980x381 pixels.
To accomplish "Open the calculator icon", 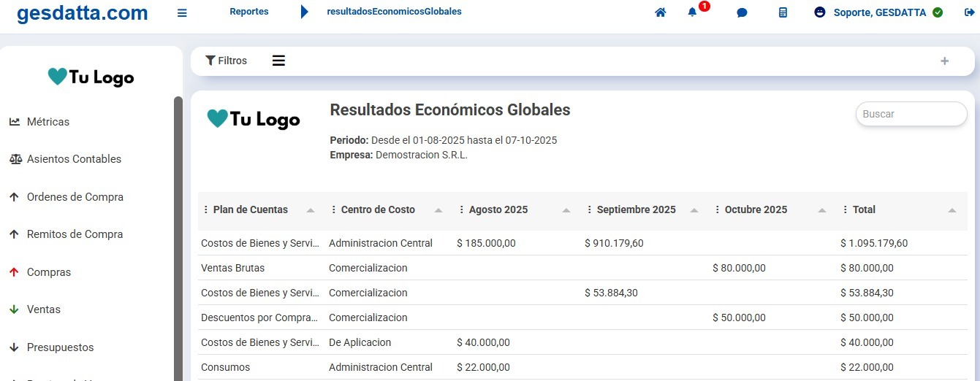I will (x=783, y=12).
